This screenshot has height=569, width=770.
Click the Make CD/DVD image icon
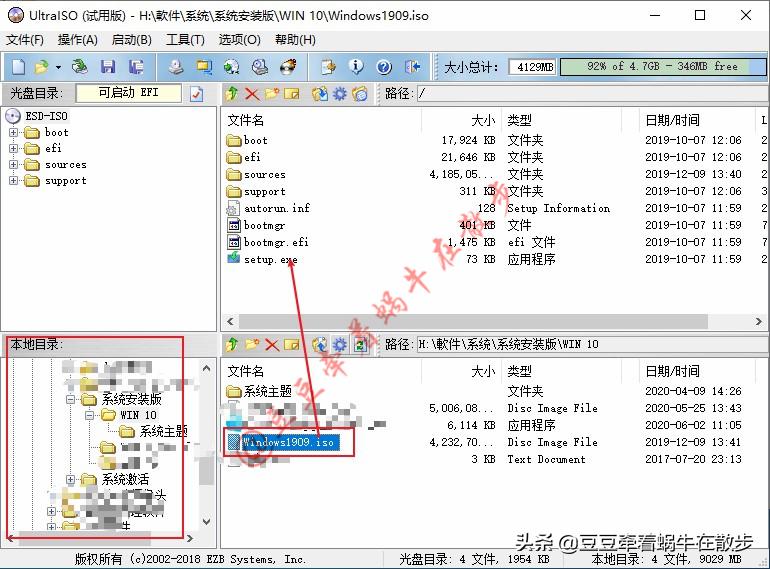pos(175,67)
